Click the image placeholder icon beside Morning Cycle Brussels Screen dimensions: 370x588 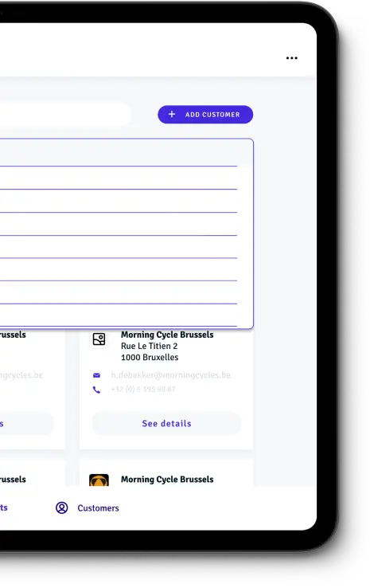[x=99, y=339]
